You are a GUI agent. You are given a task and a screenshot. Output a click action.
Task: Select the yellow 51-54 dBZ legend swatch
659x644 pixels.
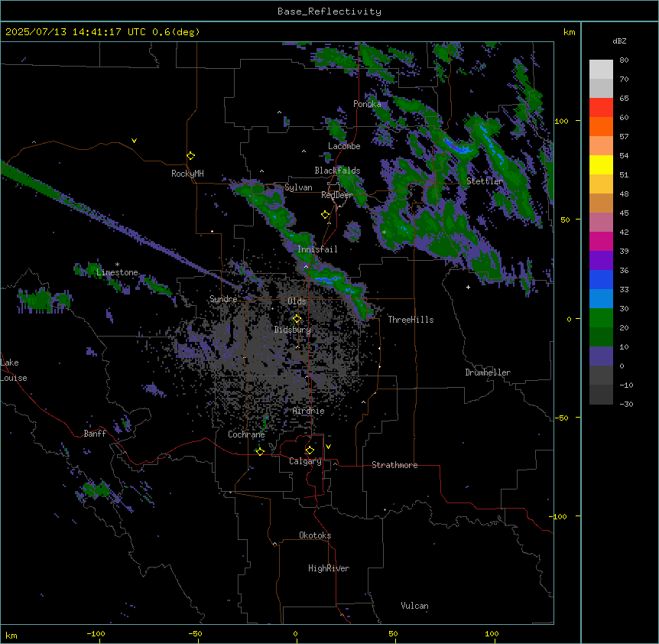click(x=601, y=165)
